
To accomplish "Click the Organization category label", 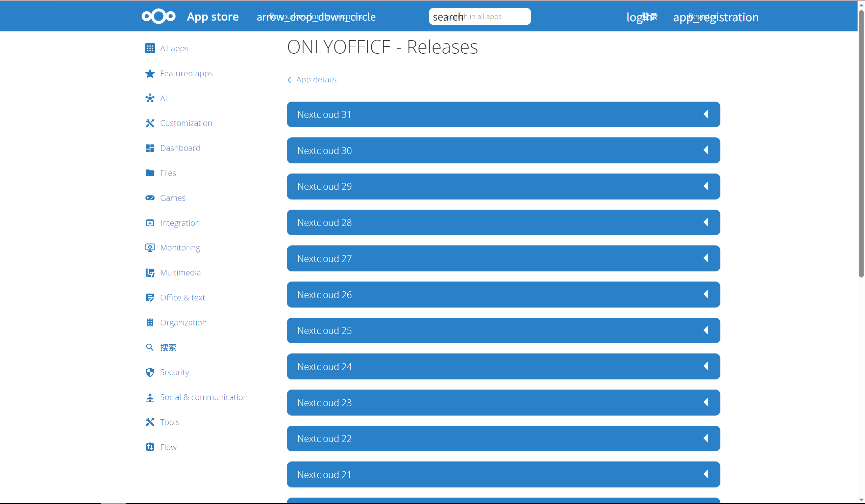I will (183, 322).
